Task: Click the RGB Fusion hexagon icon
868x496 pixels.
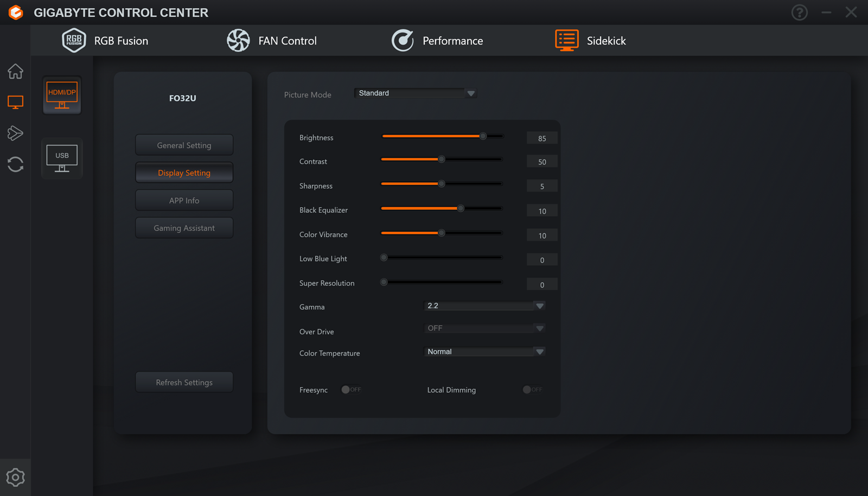Action: [x=74, y=40]
